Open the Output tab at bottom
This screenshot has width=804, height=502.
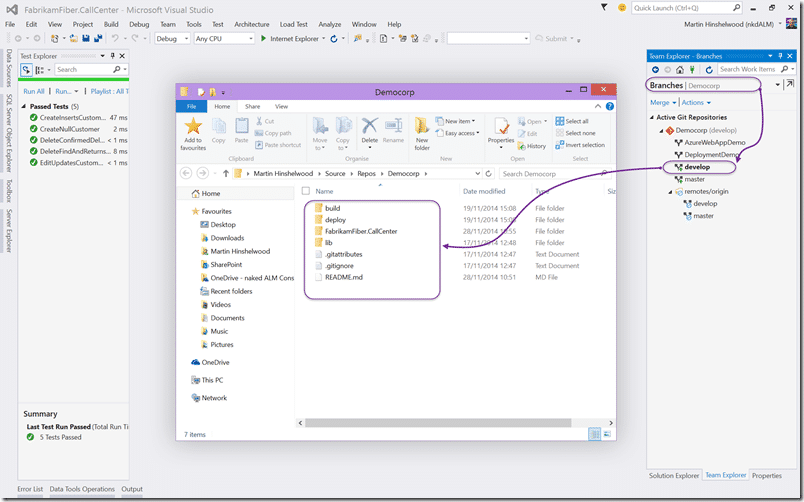coord(132,489)
